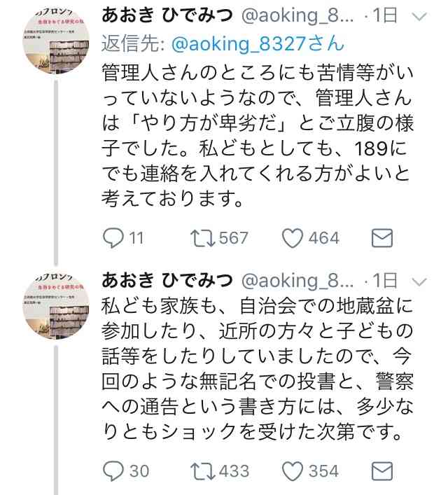Like the tweet with 354 likes

point(293,470)
